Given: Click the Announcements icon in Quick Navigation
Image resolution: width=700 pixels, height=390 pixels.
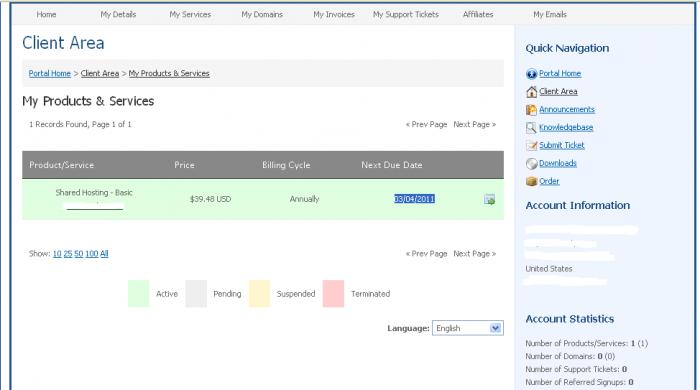Looking at the screenshot, I should (531, 110).
